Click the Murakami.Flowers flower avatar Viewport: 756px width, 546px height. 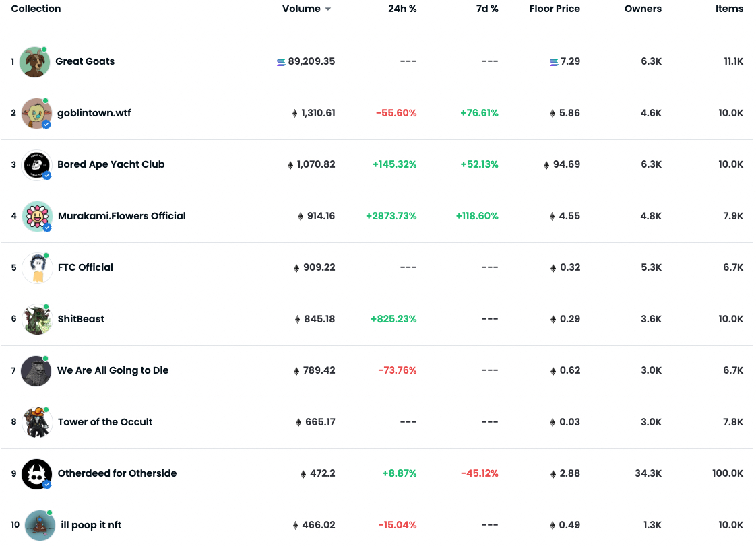(x=37, y=216)
